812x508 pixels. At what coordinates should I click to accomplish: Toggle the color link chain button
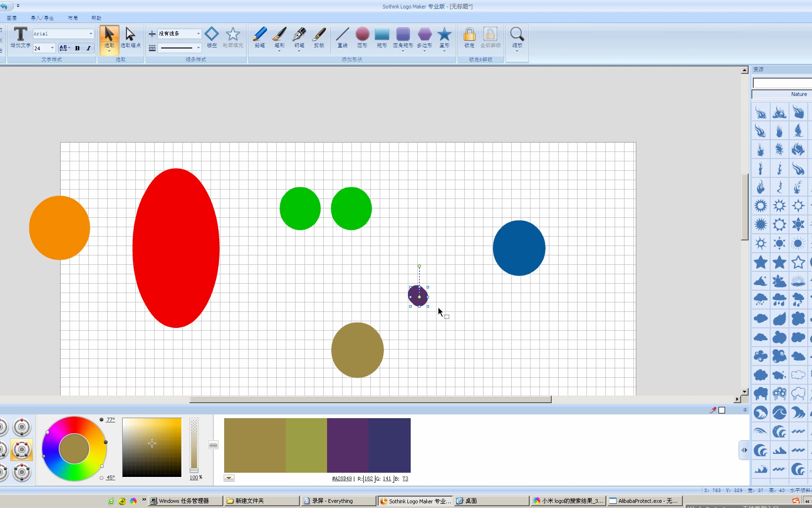(213, 445)
